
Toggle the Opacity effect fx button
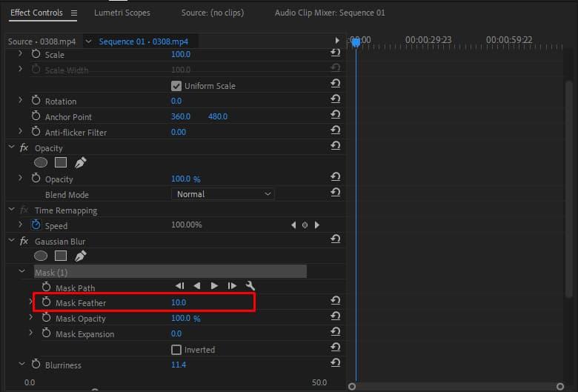coord(24,148)
